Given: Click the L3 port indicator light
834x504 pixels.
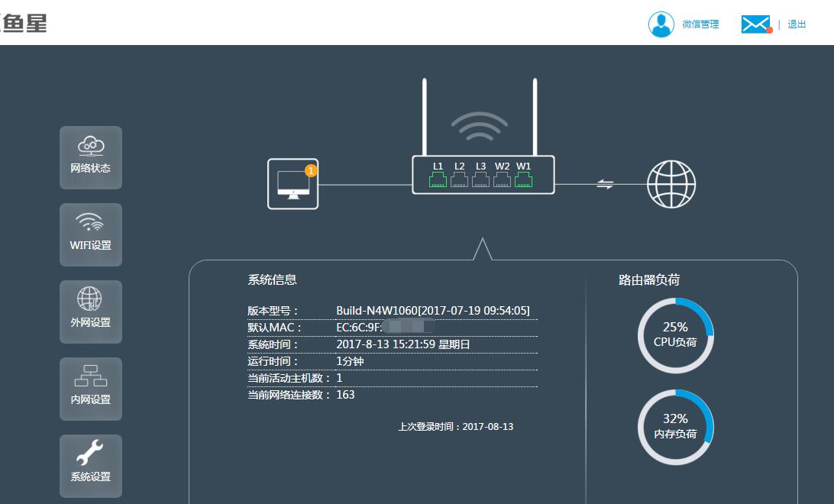Looking at the screenshot, I should (x=480, y=180).
